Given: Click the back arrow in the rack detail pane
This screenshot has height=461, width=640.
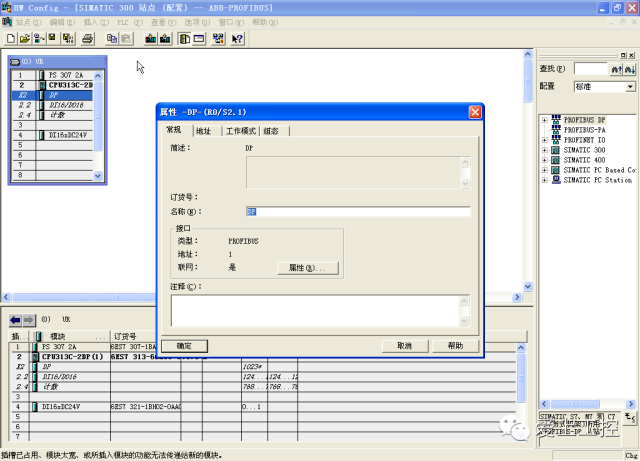Looking at the screenshot, I should (16, 320).
